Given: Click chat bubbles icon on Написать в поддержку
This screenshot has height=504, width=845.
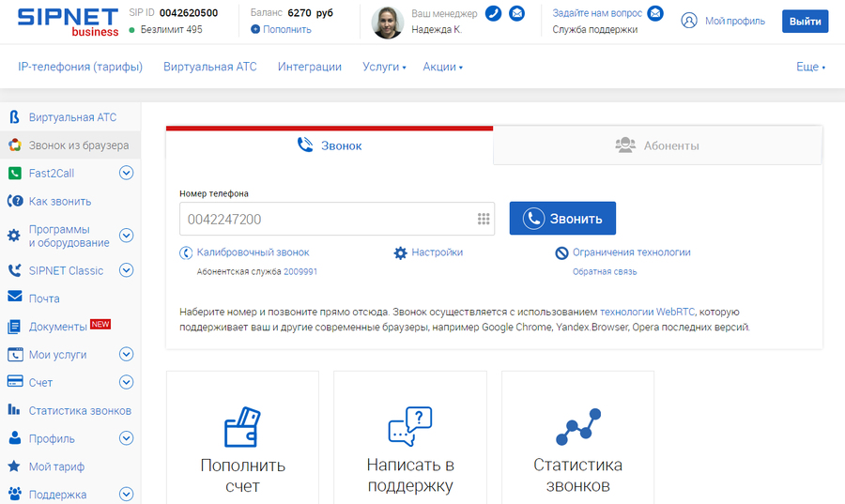Looking at the screenshot, I should point(410,426).
